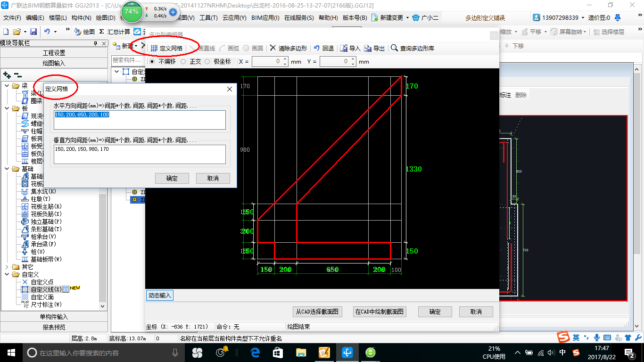Viewport: 644px width, 362px height.
Task: Select 筏板负筋(X) item
Action: [41, 214]
